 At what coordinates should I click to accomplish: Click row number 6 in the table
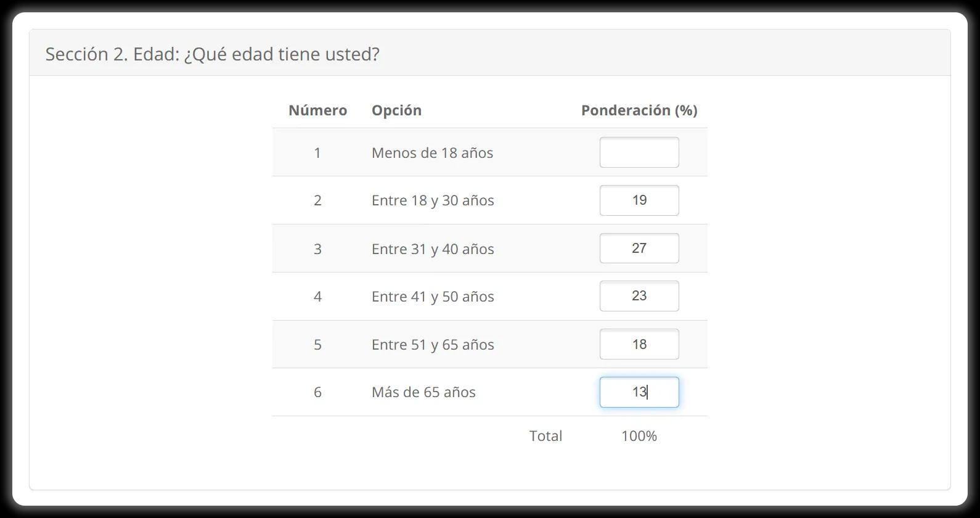click(317, 392)
